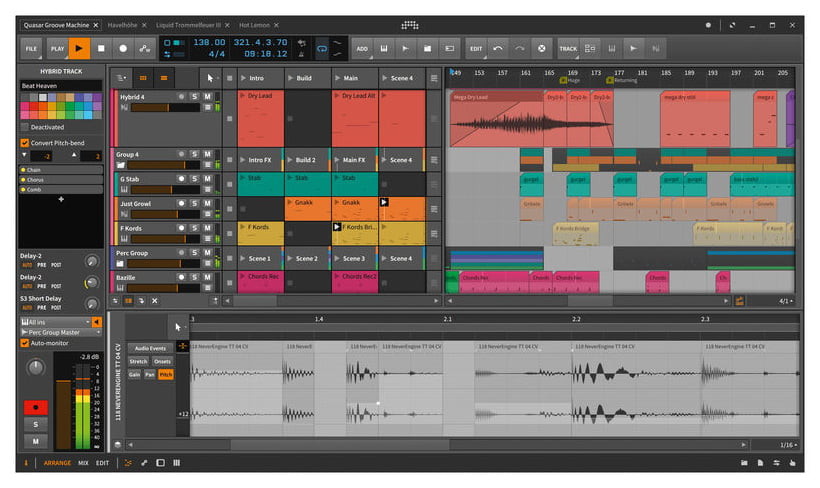Screen dimensions: 820x488
Task: Switch to the bottom EDIT view
Action: (x=102, y=463)
